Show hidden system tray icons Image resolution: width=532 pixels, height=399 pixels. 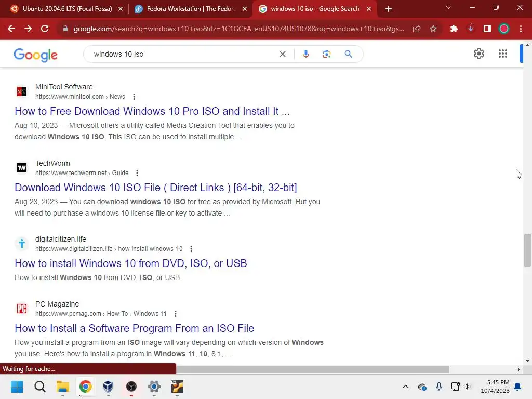pyautogui.click(x=405, y=387)
